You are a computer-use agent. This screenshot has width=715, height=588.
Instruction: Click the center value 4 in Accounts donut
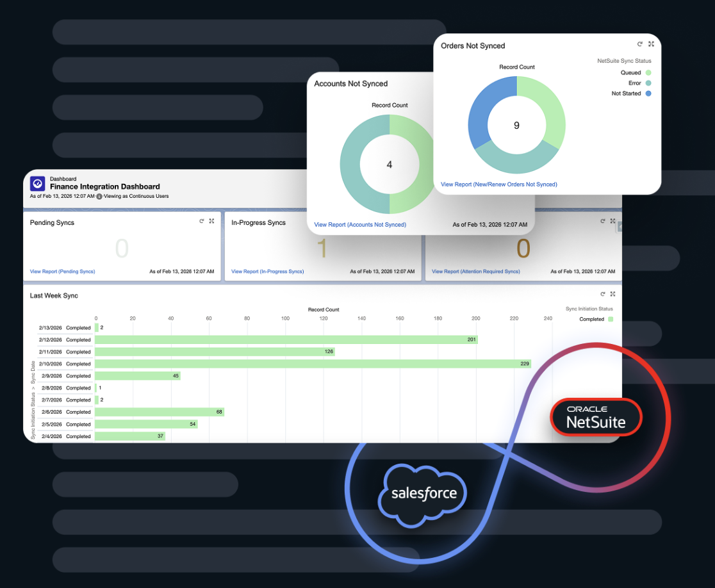[x=390, y=165]
